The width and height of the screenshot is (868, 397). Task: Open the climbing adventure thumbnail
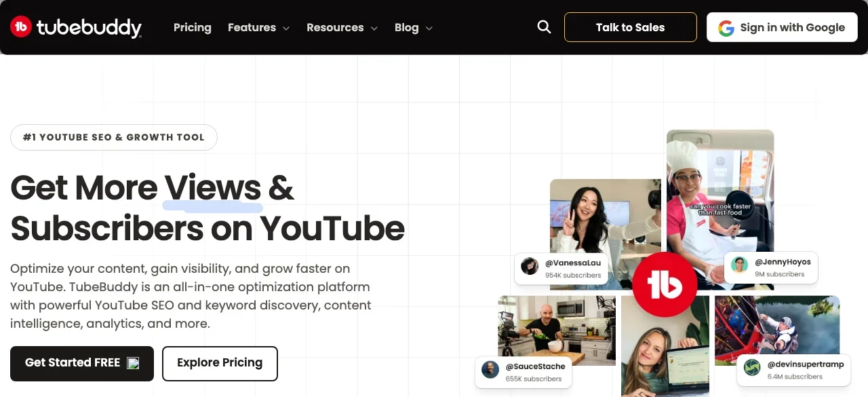point(777,329)
